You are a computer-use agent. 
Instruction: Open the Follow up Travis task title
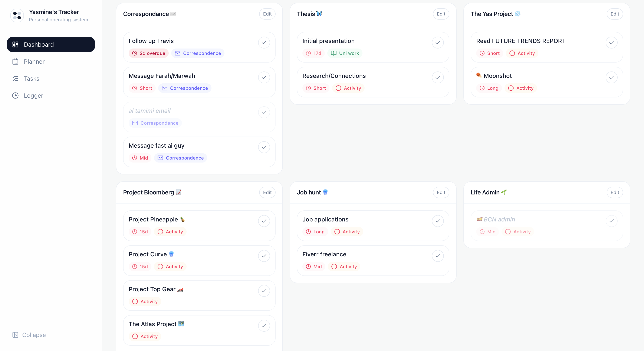151,41
